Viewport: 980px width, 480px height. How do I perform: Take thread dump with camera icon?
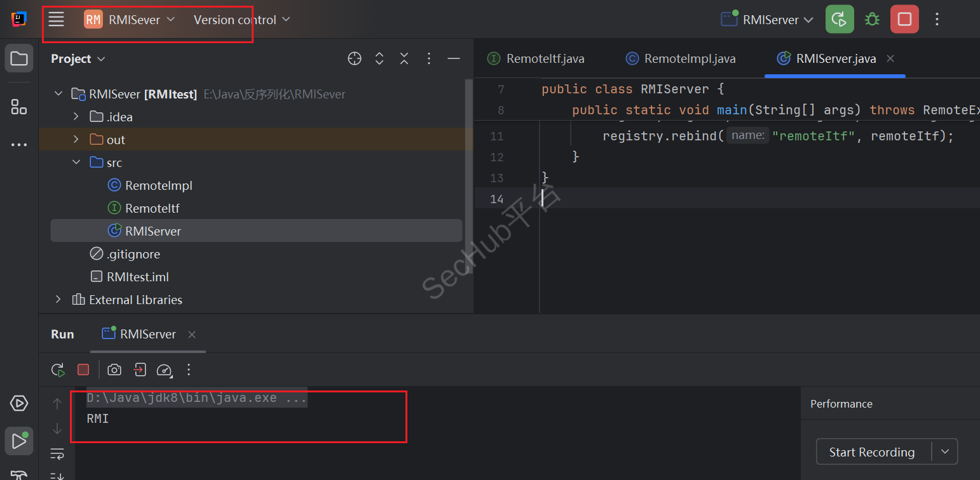point(114,370)
